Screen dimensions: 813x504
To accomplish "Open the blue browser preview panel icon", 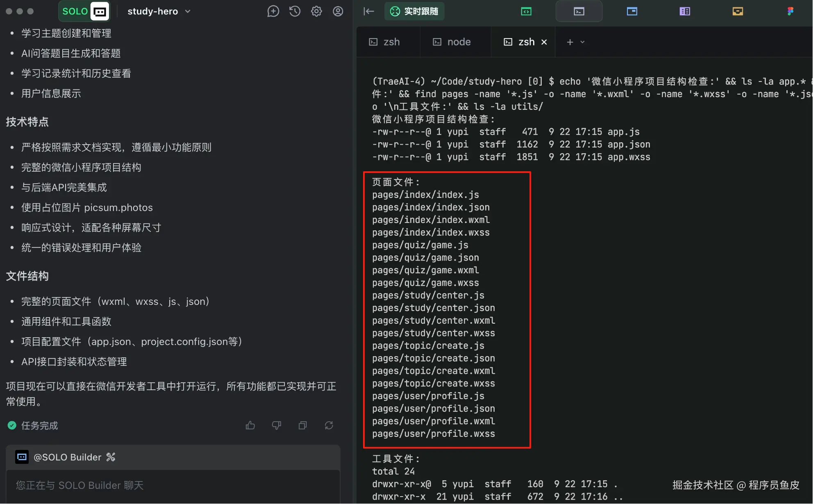I will [x=632, y=11].
